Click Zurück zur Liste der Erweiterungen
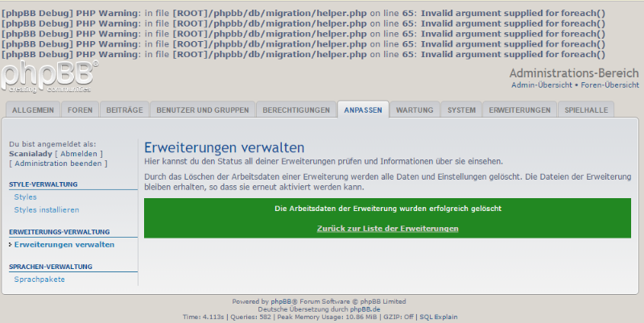 tap(388, 229)
